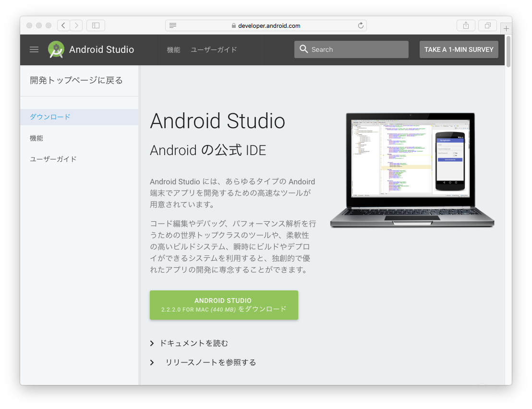Open the ドキュメントを読む link
Viewport: 532px width, 409px height.
193,343
